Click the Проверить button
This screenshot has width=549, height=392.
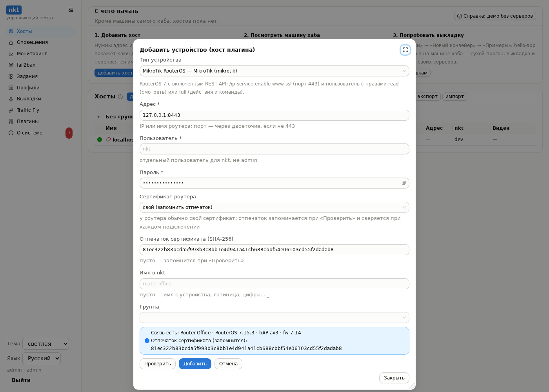[x=157, y=364]
